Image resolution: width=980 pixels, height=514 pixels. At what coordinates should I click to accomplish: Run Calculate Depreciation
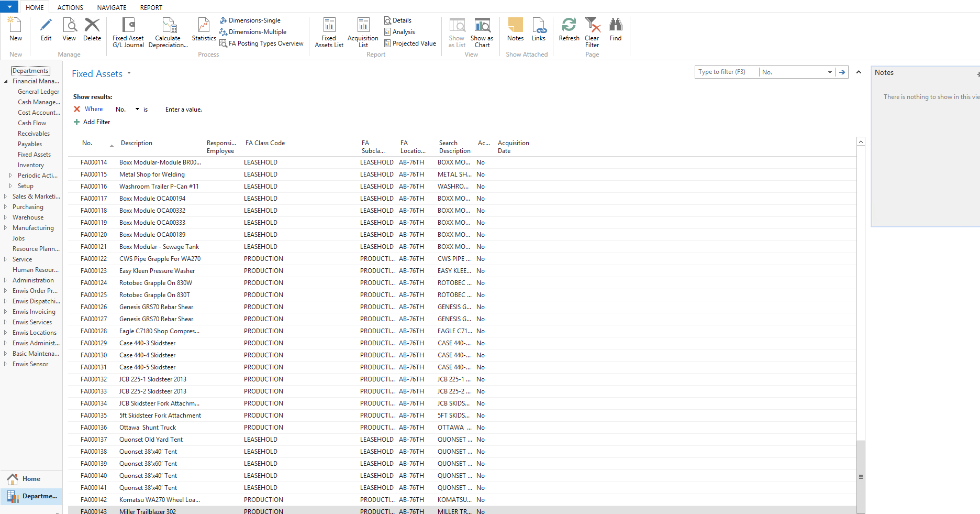tap(168, 32)
